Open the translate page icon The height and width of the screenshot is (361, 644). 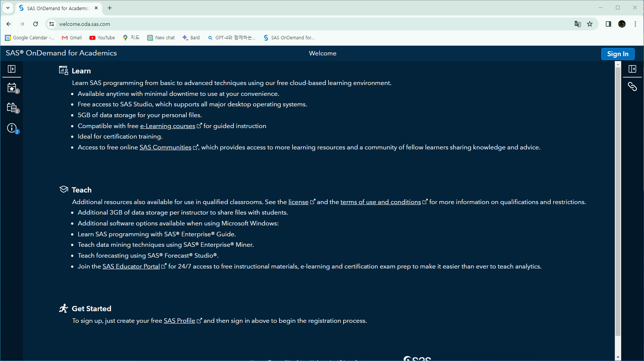click(x=578, y=24)
